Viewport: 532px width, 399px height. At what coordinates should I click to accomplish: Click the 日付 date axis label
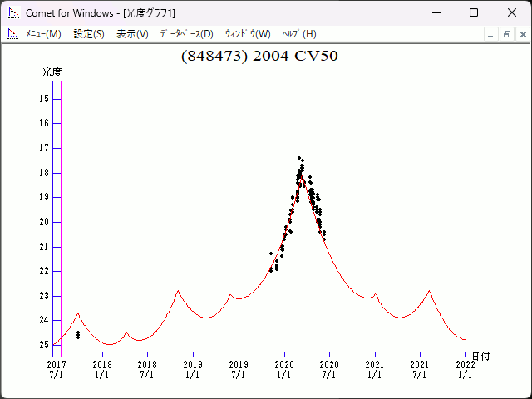click(480, 356)
